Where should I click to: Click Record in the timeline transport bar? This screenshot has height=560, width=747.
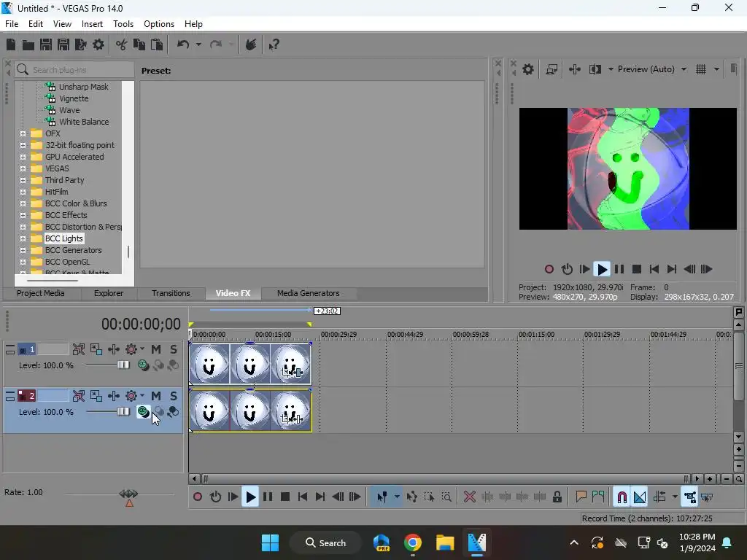197,497
